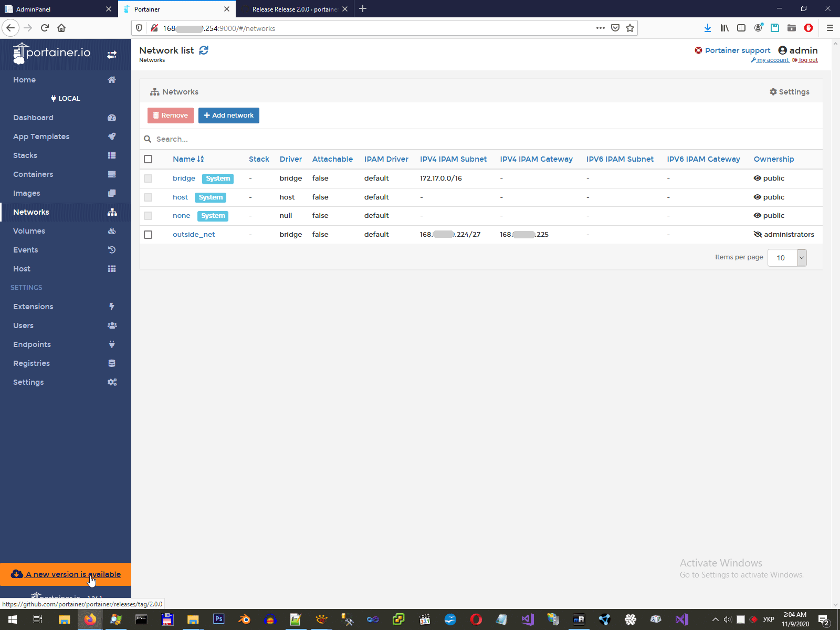Viewport: 840px width, 630px height.
Task: Open Blender from the taskbar
Action: point(245,619)
